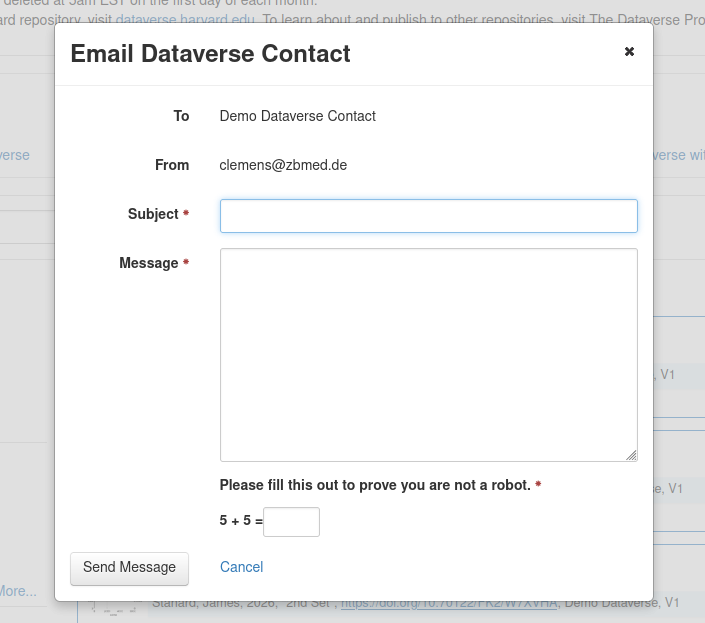The width and height of the screenshot is (705, 623).
Task: Click the From label
Action: (x=172, y=165)
